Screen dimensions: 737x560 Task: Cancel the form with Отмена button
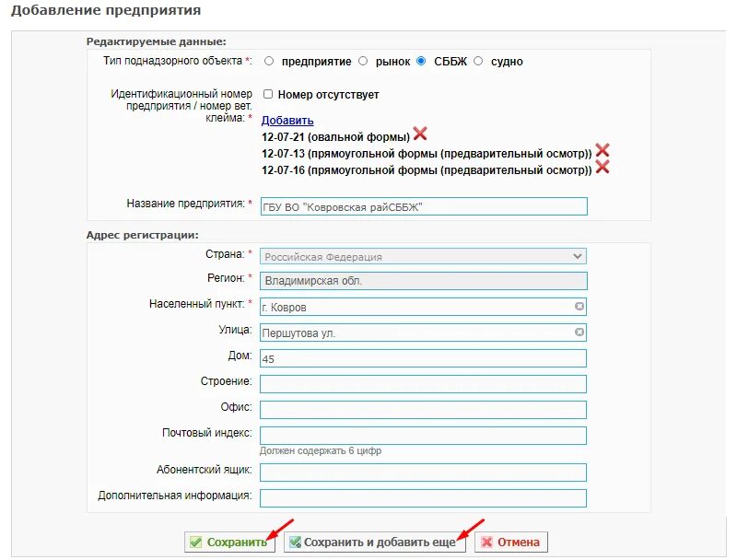(x=511, y=542)
